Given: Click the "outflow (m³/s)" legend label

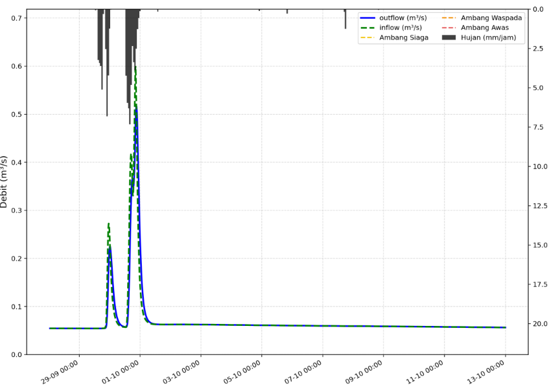Looking at the screenshot, I should (401, 17).
